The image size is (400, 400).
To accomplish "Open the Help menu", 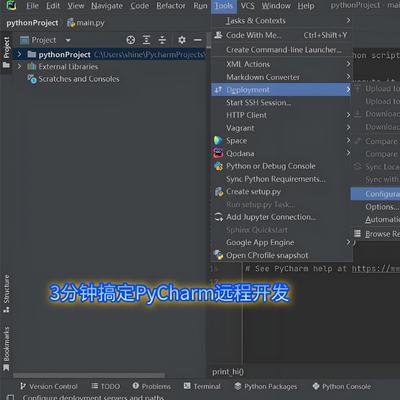I will pos(306,6).
